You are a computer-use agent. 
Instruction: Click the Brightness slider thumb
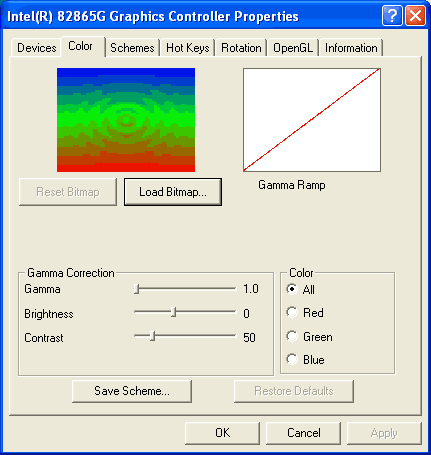(173, 313)
